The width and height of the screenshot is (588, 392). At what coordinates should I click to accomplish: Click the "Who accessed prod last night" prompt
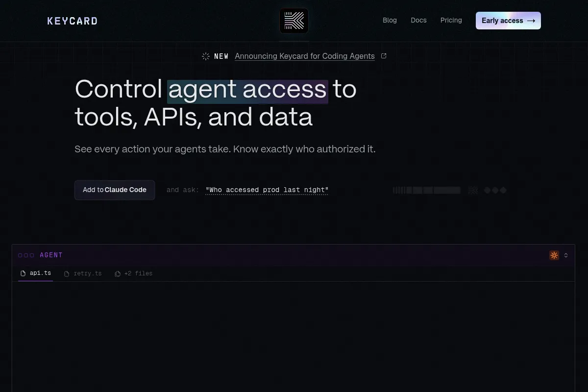point(267,190)
